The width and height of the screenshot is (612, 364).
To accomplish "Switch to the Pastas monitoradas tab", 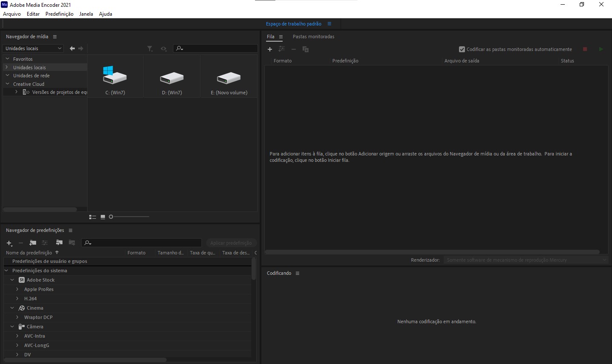I will 314,37.
